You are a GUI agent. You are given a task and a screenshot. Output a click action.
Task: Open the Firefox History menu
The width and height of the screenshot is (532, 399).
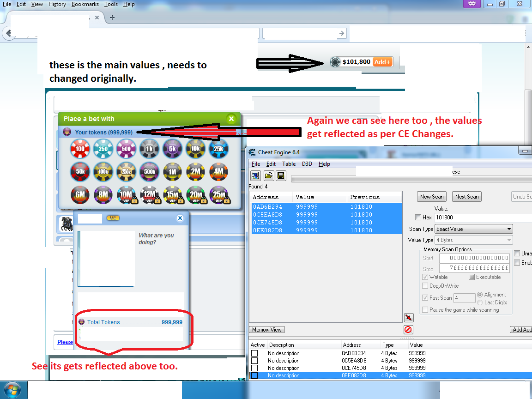tap(57, 4)
